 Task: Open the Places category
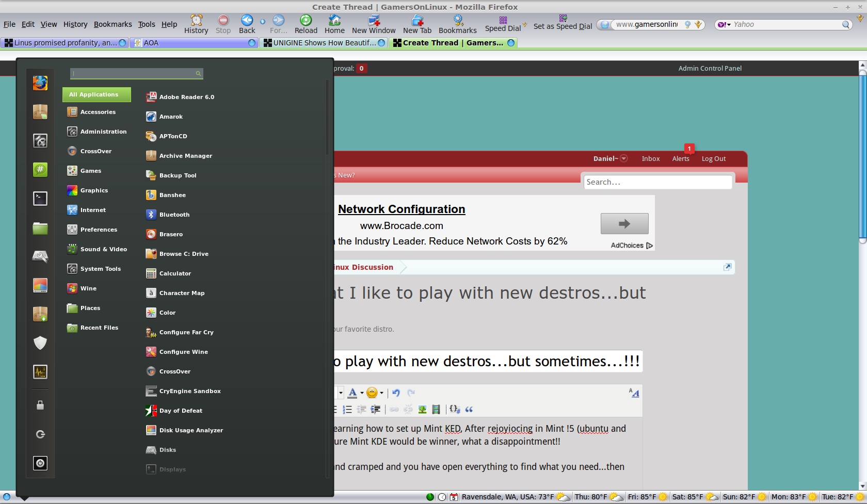(x=84, y=308)
